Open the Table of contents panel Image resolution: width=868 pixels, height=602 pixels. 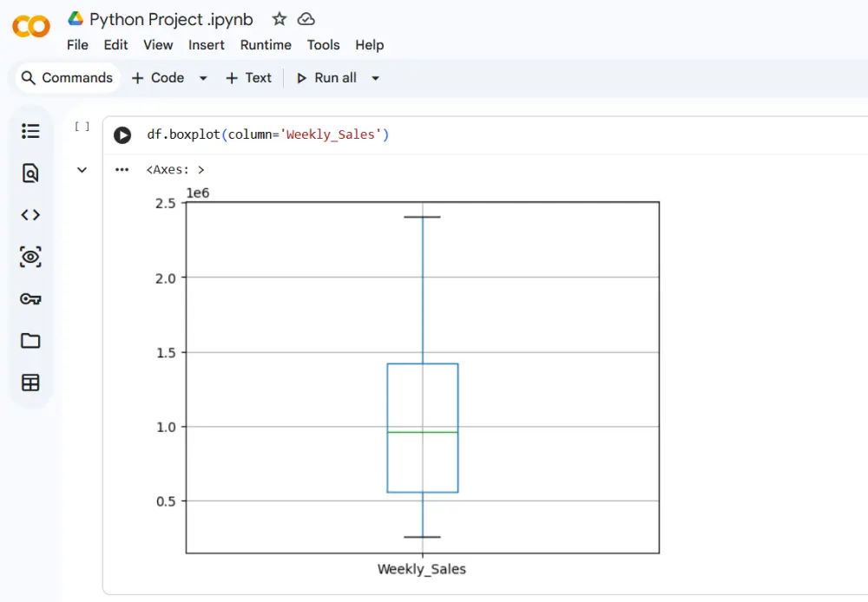[x=30, y=131]
